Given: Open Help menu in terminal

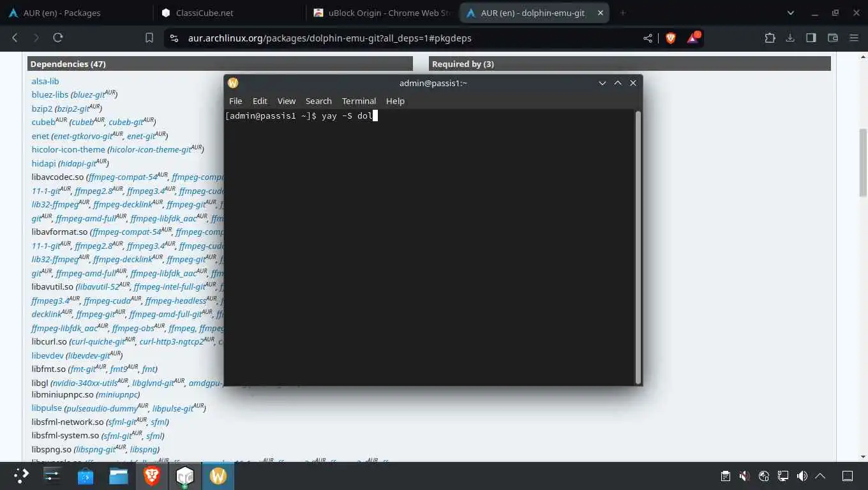Looking at the screenshot, I should coord(395,101).
